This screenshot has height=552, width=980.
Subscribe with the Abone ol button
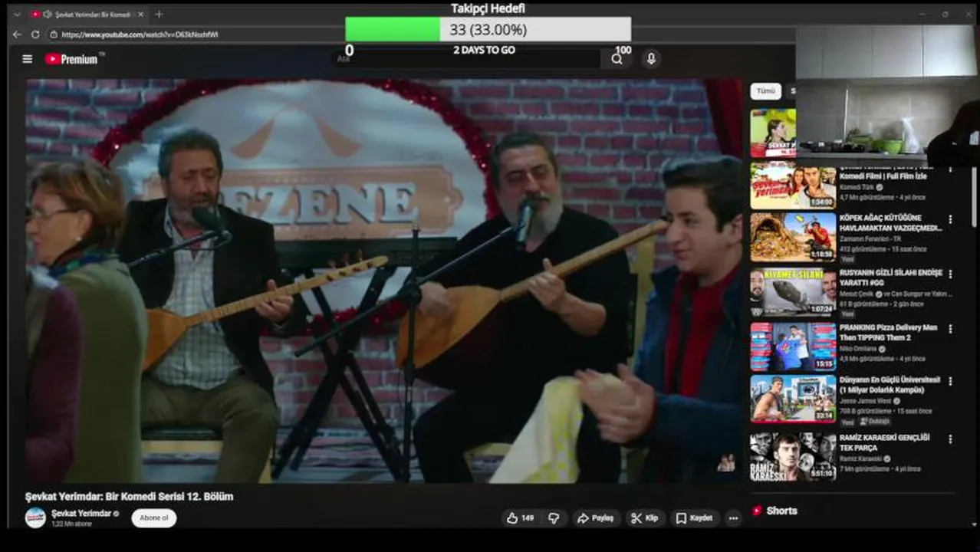(x=153, y=518)
